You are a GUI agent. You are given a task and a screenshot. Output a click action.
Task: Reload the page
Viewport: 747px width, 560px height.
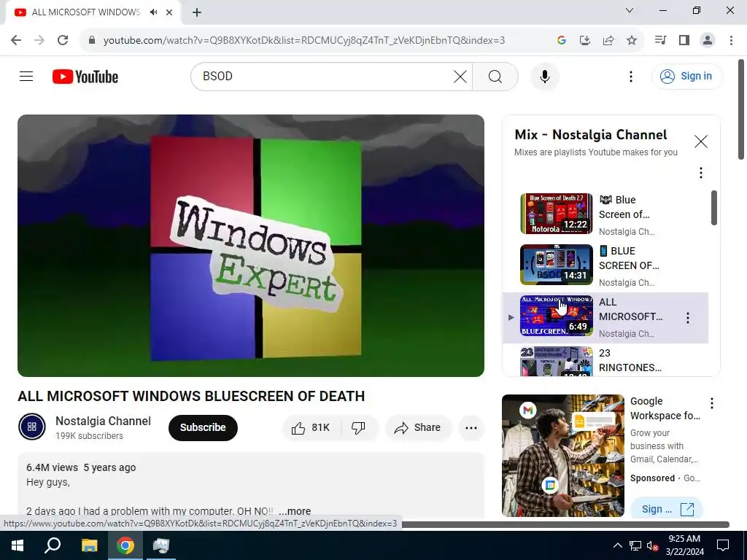click(x=63, y=40)
